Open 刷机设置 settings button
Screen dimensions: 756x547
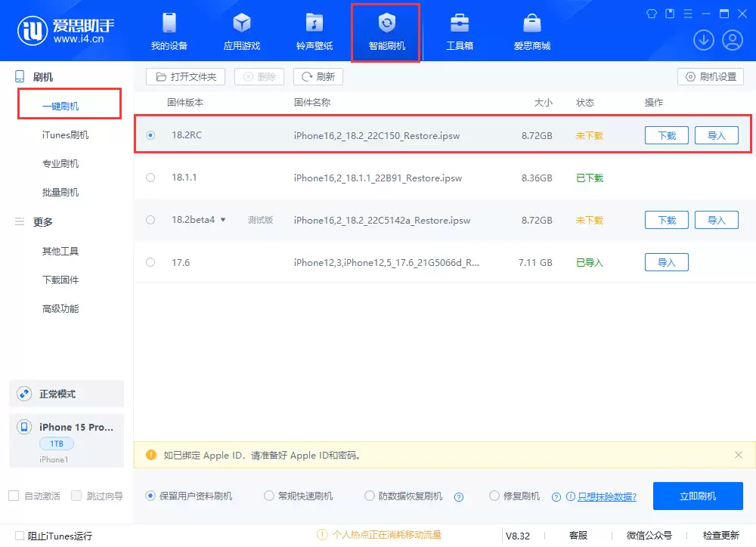tap(710, 76)
